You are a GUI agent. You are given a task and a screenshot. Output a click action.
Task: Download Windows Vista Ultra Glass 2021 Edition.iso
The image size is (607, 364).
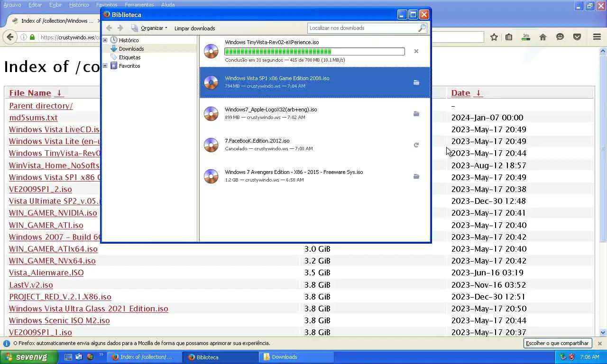[x=89, y=309]
